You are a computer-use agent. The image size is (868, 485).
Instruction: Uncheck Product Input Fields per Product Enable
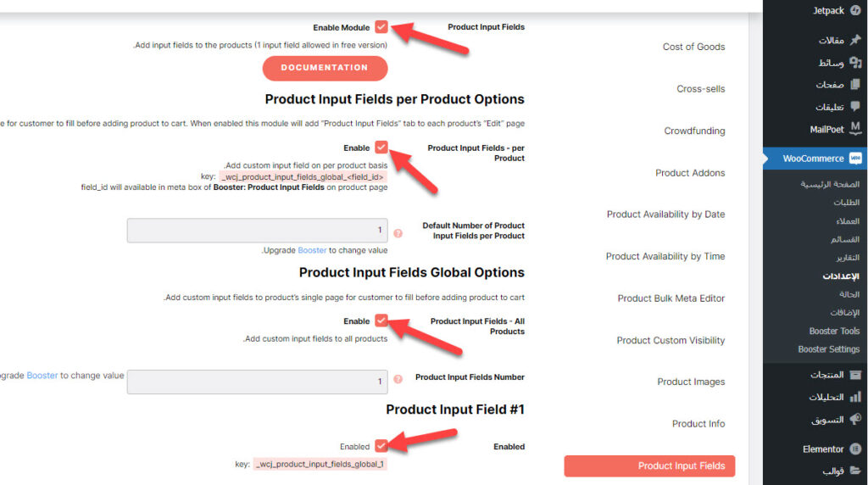pos(381,148)
